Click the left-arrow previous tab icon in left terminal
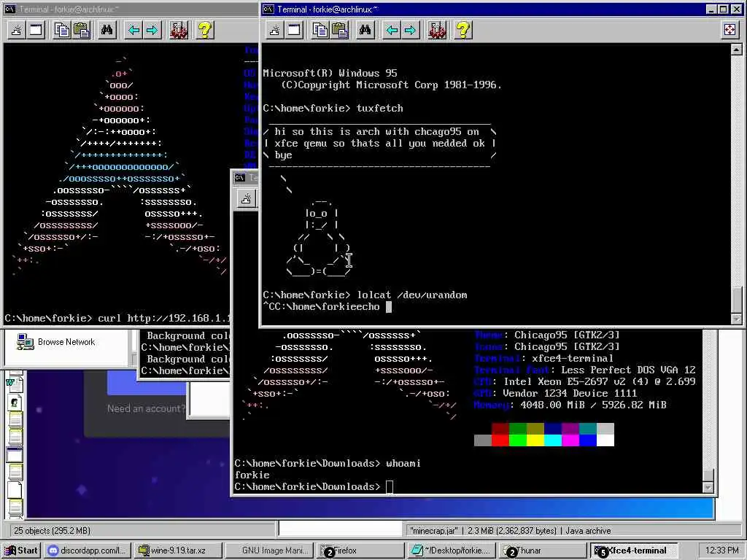The width and height of the screenshot is (747, 560). (133, 31)
